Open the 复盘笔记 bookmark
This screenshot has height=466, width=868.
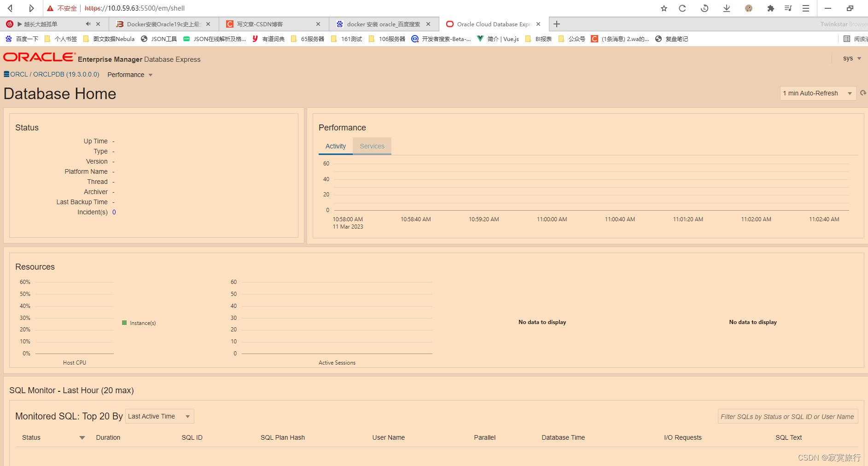pos(671,39)
